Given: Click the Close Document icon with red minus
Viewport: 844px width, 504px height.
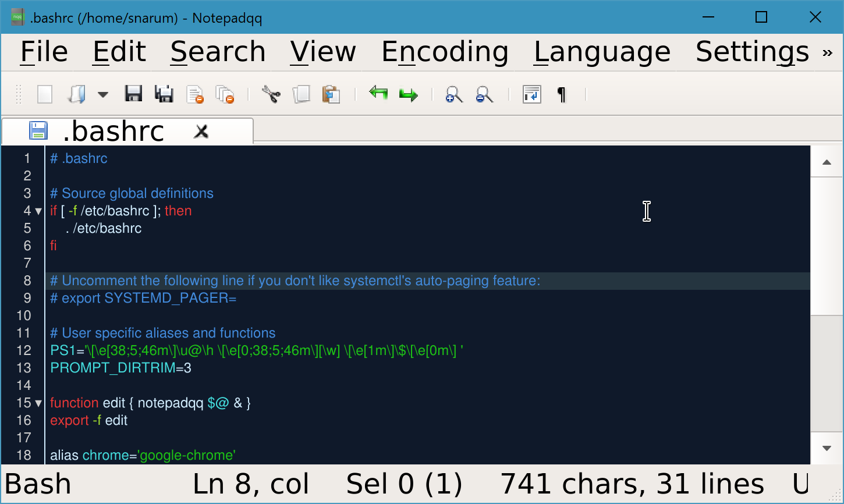Looking at the screenshot, I should [x=195, y=94].
